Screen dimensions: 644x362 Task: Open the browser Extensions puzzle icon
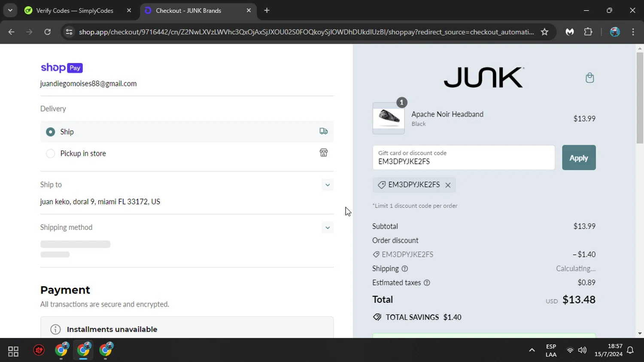point(588,32)
